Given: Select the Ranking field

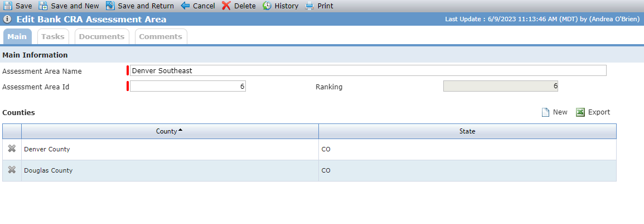Looking at the screenshot, I should (501, 86).
